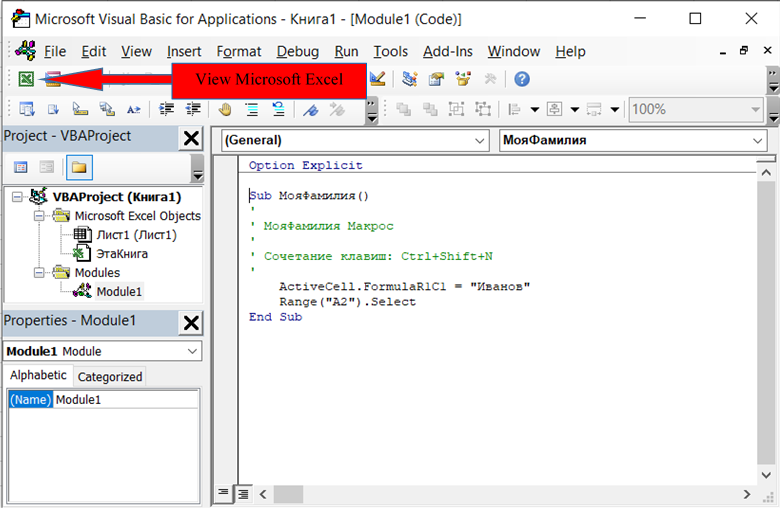The height and width of the screenshot is (510, 780).
Task: Click the Complete Word icon
Action: click(x=133, y=109)
